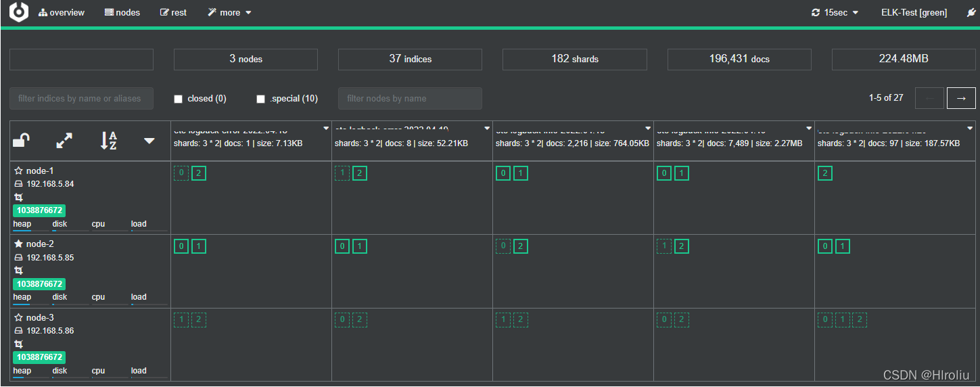Open caret menu for 187.57KB index

coord(970,128)
